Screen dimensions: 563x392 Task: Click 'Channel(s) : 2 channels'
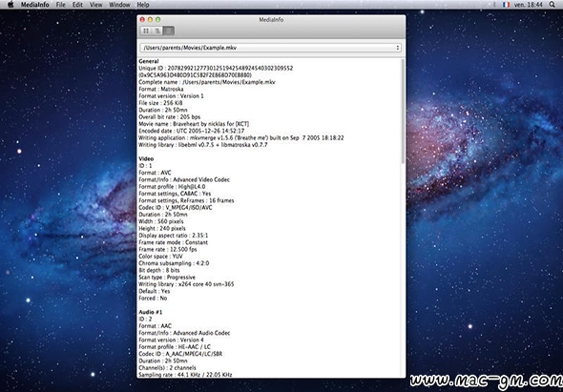(x=167, y=367)
